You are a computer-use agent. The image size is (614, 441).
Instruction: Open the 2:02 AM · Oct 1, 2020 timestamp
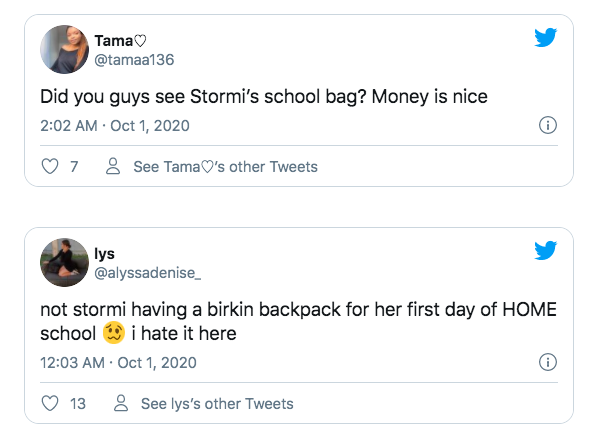115,126
